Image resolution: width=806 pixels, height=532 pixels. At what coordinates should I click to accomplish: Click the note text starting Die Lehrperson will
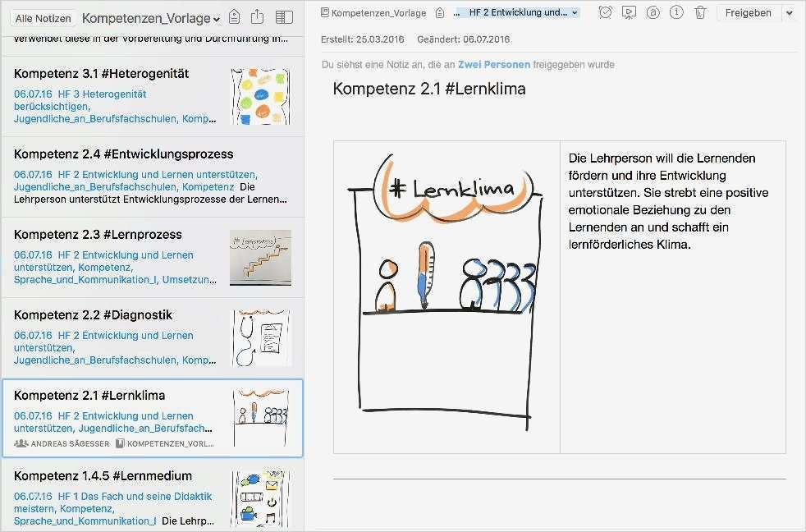668,201
